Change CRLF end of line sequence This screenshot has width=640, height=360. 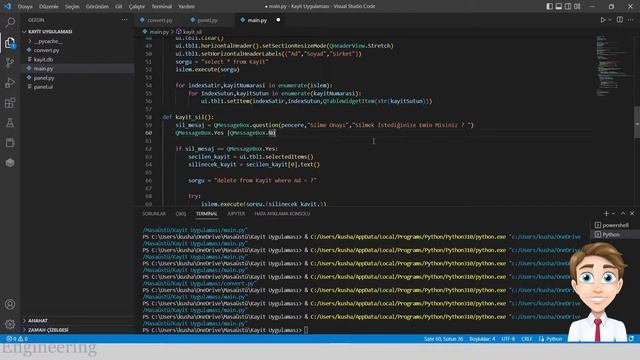(x=527, y=339)
